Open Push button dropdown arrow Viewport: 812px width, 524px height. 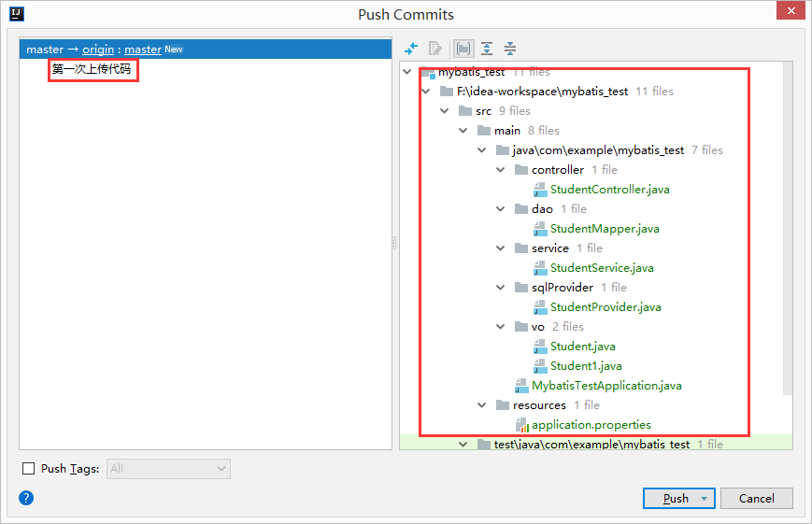click(x=703, y=499)
